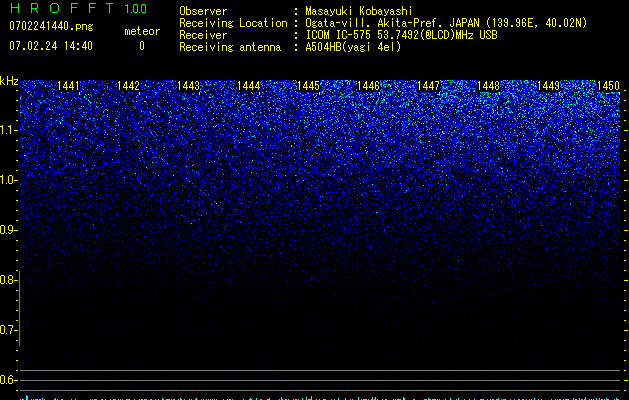Click the 1441 time marker
The width and height of the screenshot is (629, 400).
tap(69, 86)
